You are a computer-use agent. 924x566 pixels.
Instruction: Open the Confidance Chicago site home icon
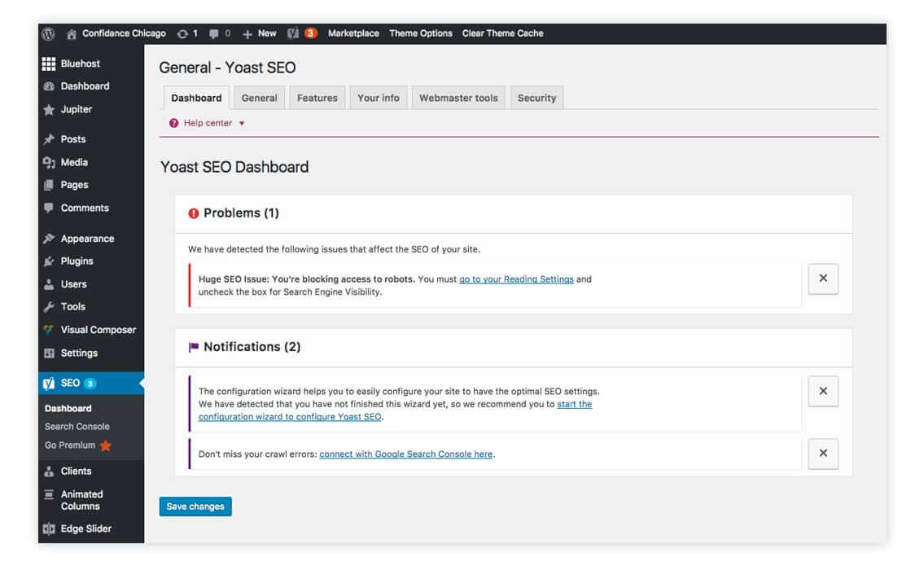[x=72, y=33]
